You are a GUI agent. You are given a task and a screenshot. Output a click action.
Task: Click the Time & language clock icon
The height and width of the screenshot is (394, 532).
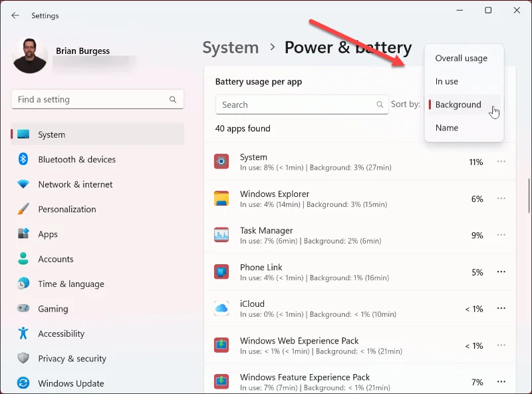[x=23, y=284]
